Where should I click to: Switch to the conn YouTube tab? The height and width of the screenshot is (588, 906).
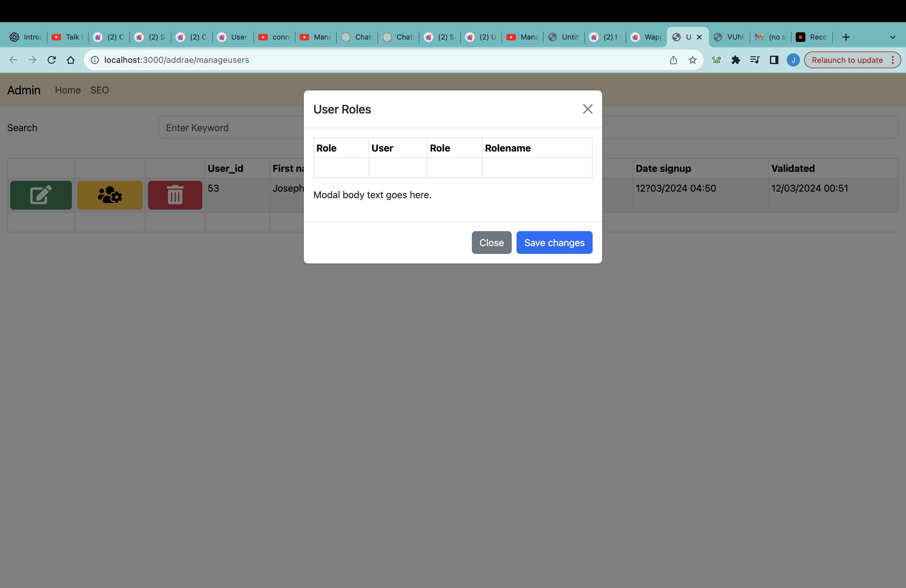tap(274, 37)
